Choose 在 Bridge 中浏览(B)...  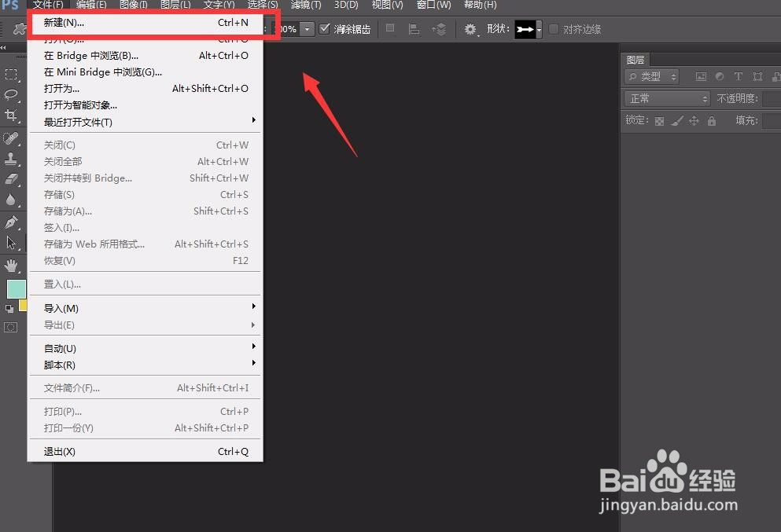click(x=146, y=55)
